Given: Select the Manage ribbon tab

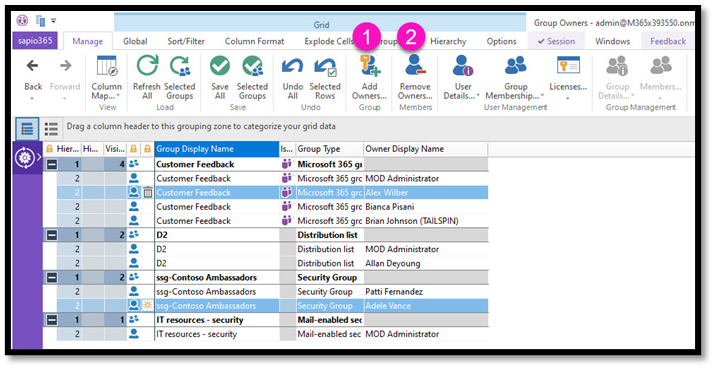Looking at the screenshot, I should (87, 41).
